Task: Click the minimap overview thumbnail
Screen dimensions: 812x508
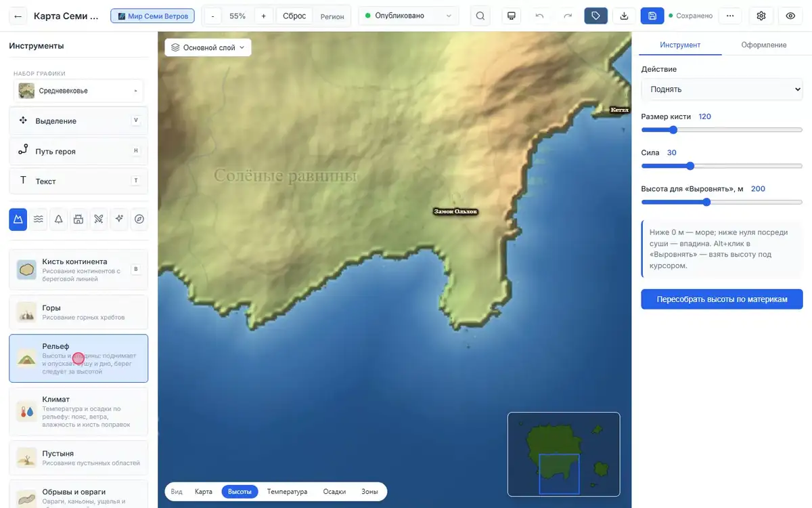Action: coord(564,453)
